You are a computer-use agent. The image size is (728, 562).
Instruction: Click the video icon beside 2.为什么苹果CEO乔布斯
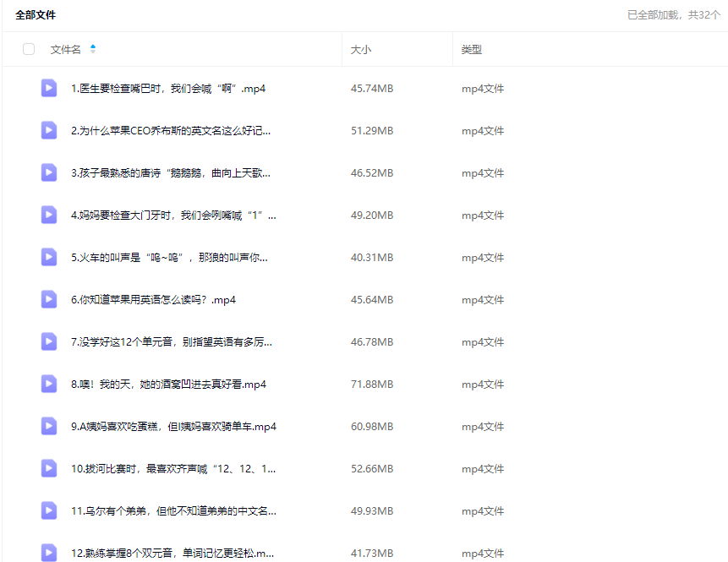pos(49,130)
